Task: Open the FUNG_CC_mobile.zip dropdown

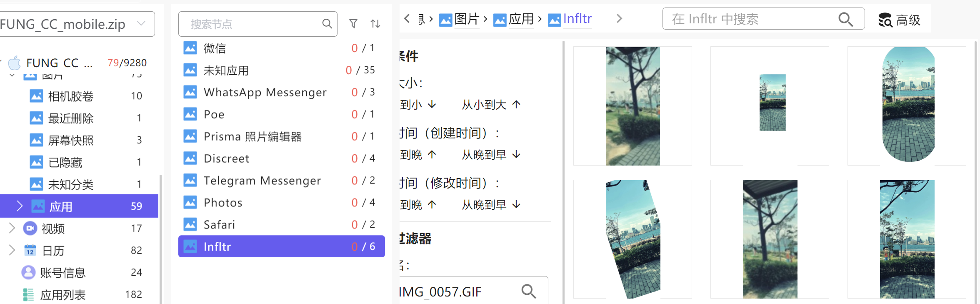Action: [141, 24]
